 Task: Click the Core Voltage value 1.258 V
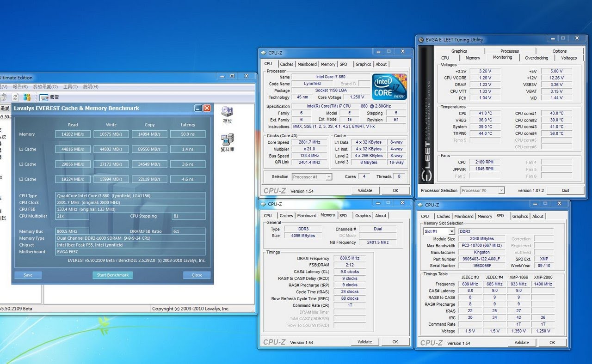357,97
